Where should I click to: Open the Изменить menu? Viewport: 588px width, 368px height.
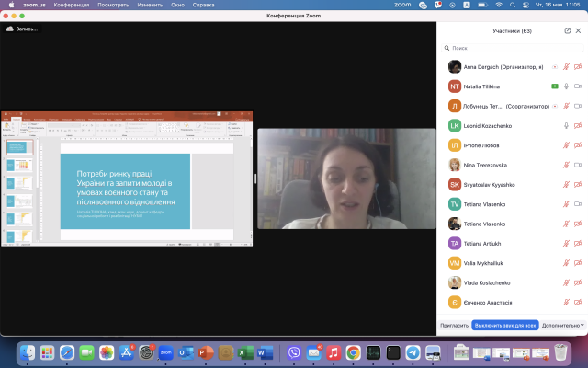[150, 5]
